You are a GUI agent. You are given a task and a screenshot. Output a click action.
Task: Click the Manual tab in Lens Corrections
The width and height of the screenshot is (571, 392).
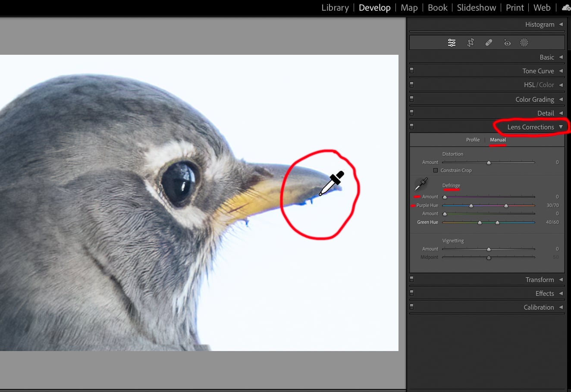(x=497, y=139)
